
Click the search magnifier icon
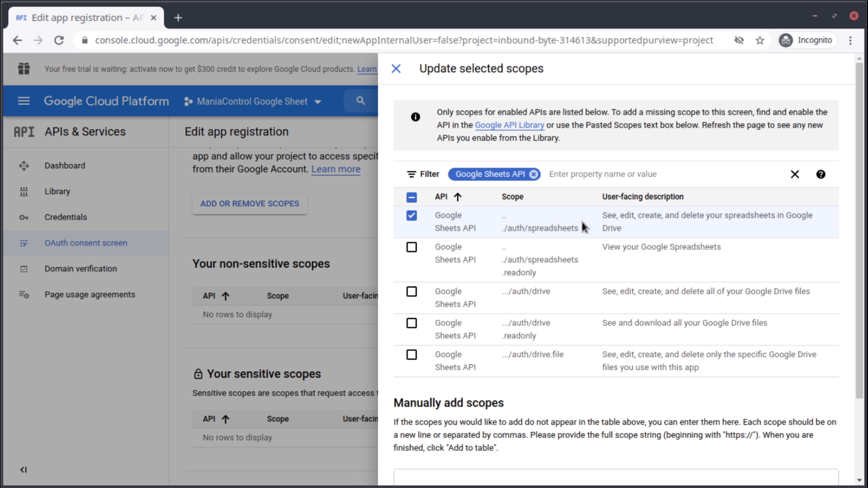point(360,101)
